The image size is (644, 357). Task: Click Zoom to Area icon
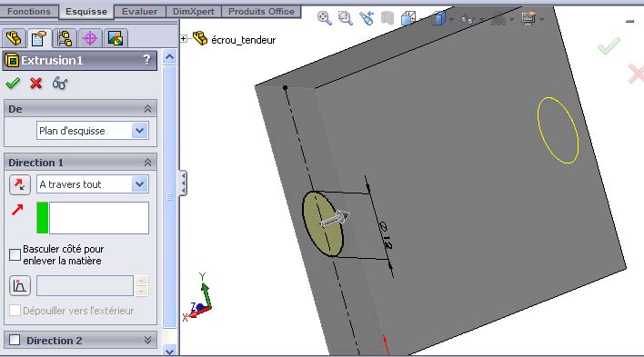tap(346, 18)
